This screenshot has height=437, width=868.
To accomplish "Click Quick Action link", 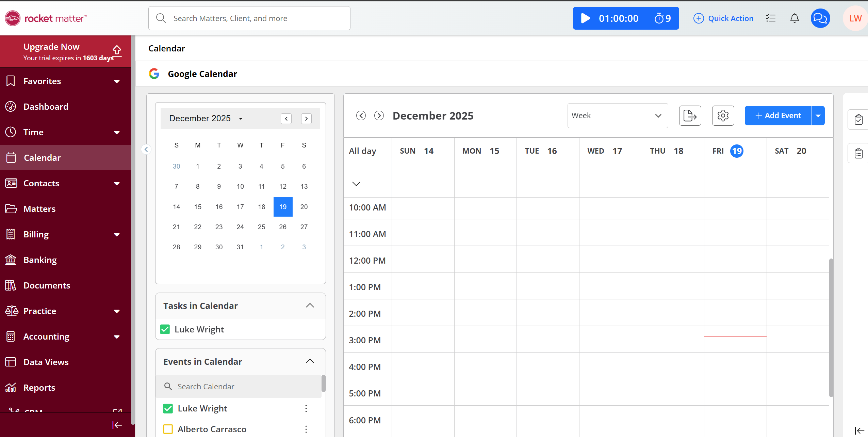I will 723,18.
